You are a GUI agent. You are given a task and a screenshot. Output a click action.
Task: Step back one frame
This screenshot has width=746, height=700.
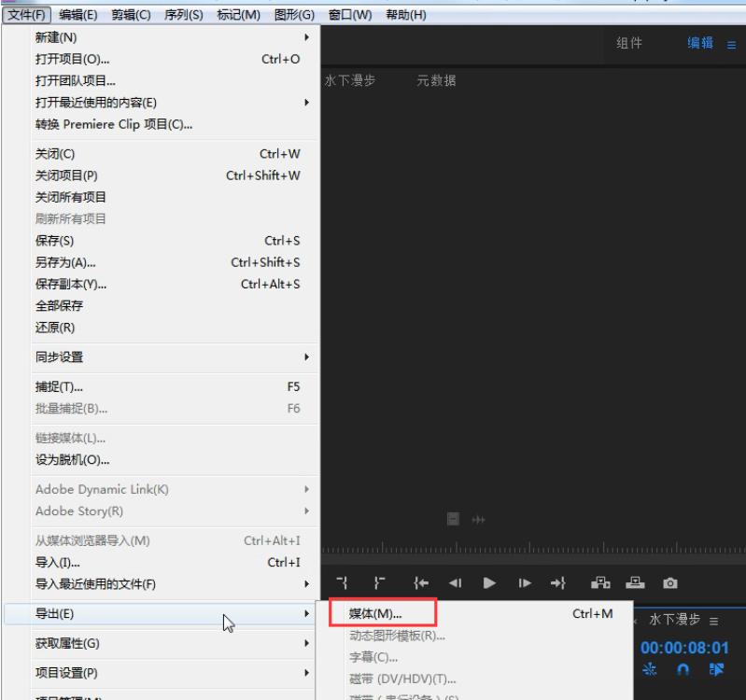pyautogui.click(x=456, y=582)
